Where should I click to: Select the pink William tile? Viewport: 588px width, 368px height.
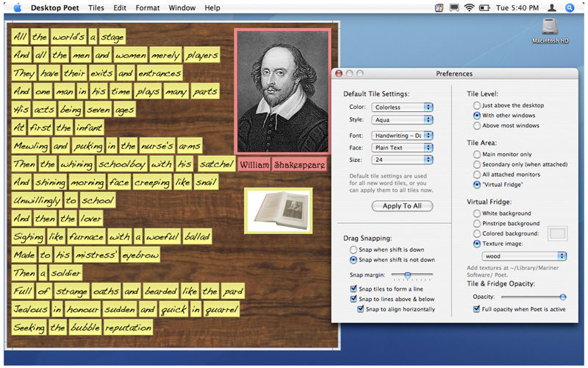(x=254, y=164)
